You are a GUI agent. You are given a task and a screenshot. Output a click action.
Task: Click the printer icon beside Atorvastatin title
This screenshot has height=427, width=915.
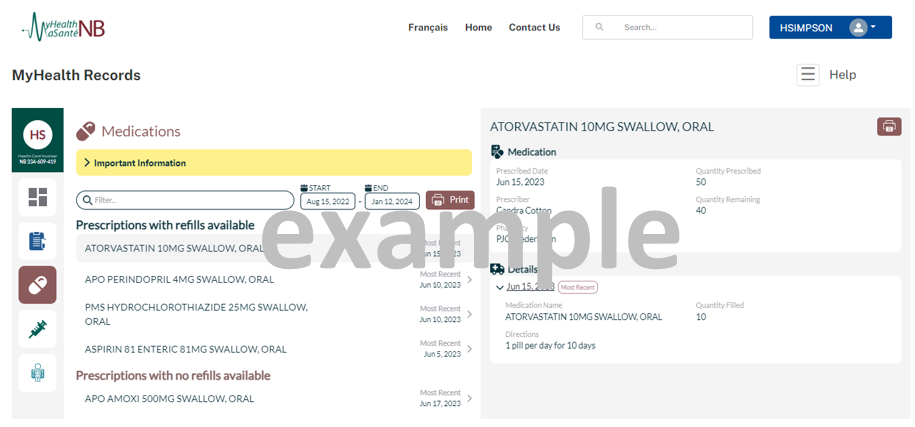coord(888,126)
